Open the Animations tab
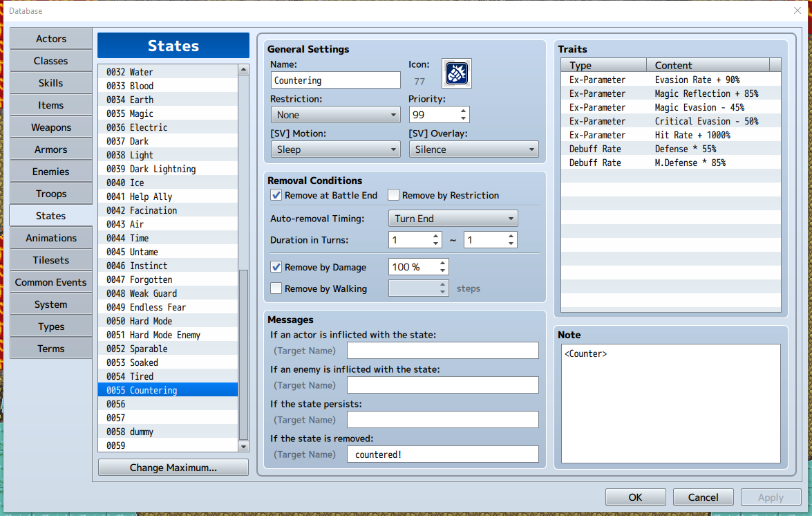The image size is (812, 516). [50, 239]
